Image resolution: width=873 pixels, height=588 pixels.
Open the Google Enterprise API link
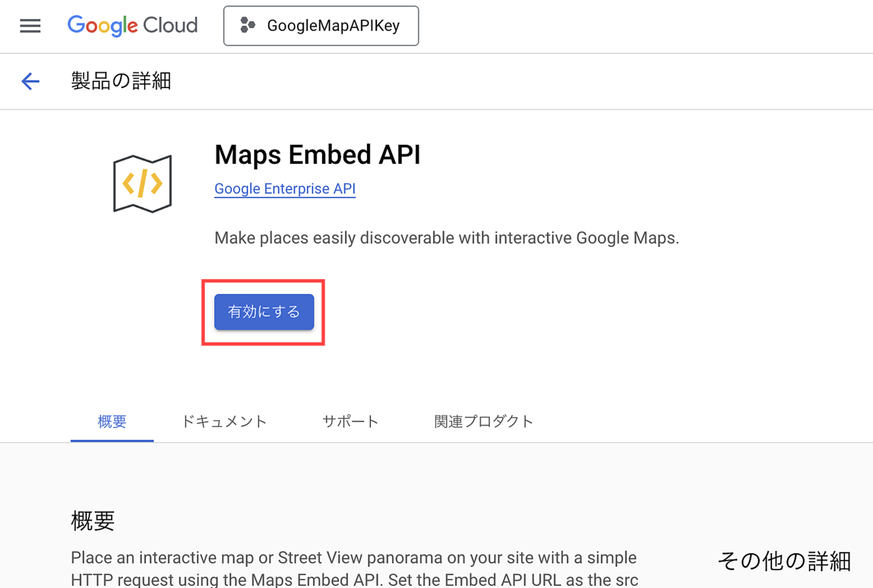pyautogui.click(x=285, y=189)
